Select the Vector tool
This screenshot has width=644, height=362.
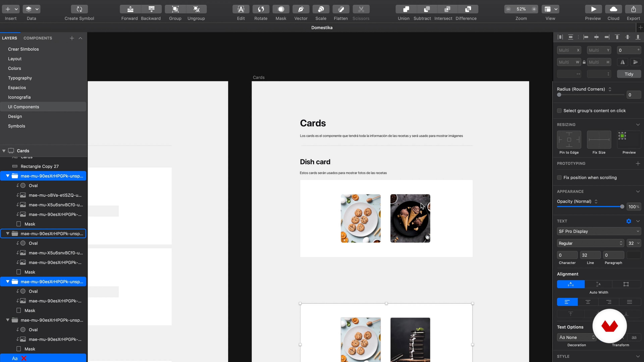point(301,9)
